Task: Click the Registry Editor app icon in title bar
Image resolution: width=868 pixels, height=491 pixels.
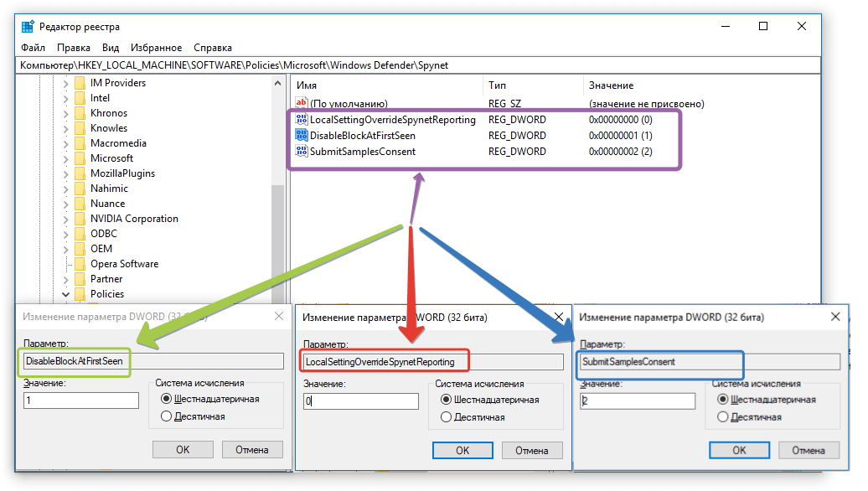Action: pyautogui.click(x=28, y=26)
